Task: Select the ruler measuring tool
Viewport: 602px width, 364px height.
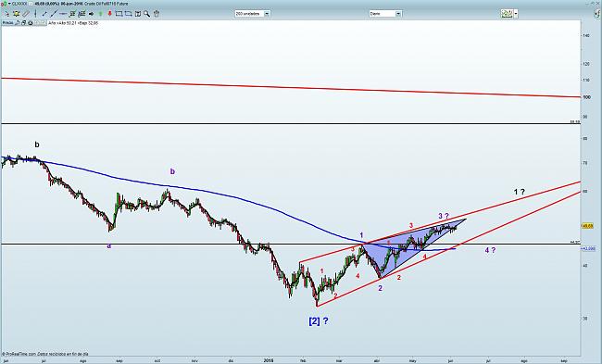Action: pyautogui.click(x=26, y=14)
